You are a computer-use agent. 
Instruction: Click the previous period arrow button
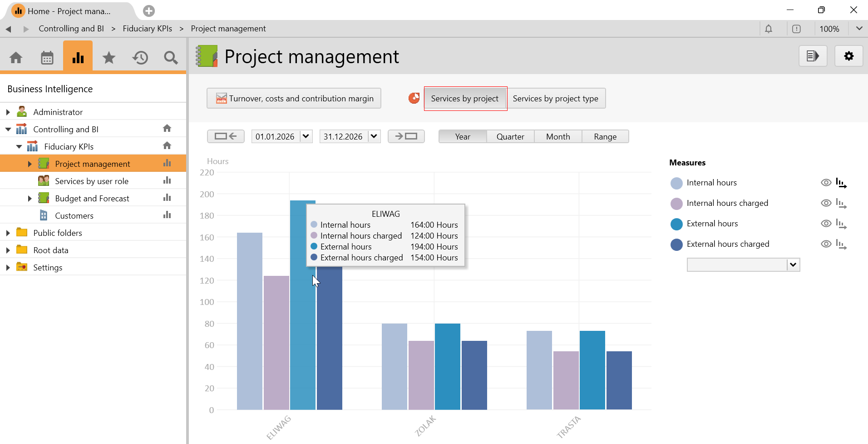[226, 136]
